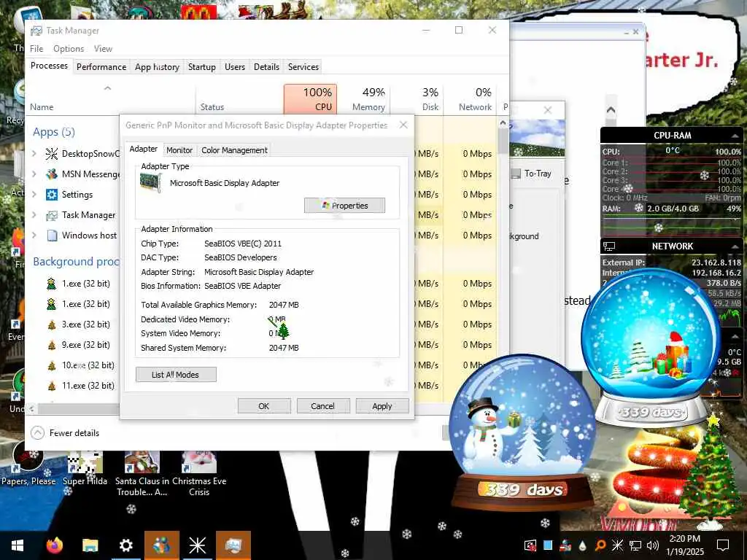Activate the DesktopSnow taskbar button
The image size is (747, 560).
[x=197, y=545]
